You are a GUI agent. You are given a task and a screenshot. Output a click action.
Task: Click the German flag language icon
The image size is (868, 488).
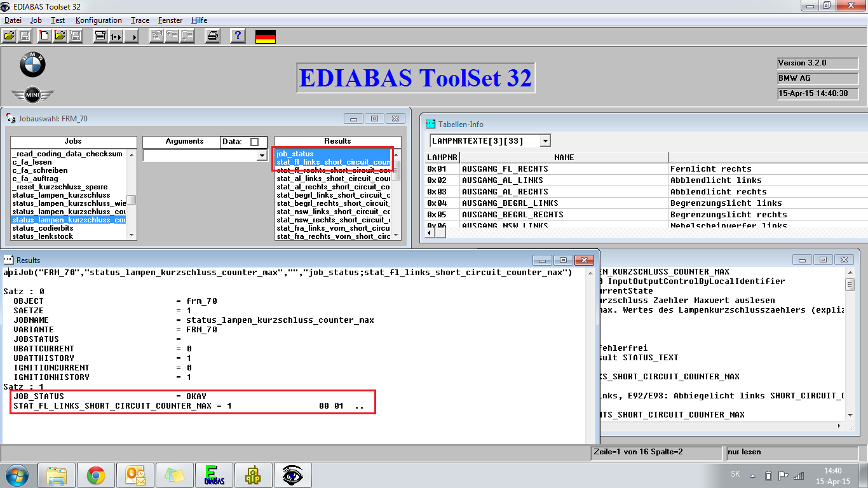pyautogui.click(x=265, y=36)
